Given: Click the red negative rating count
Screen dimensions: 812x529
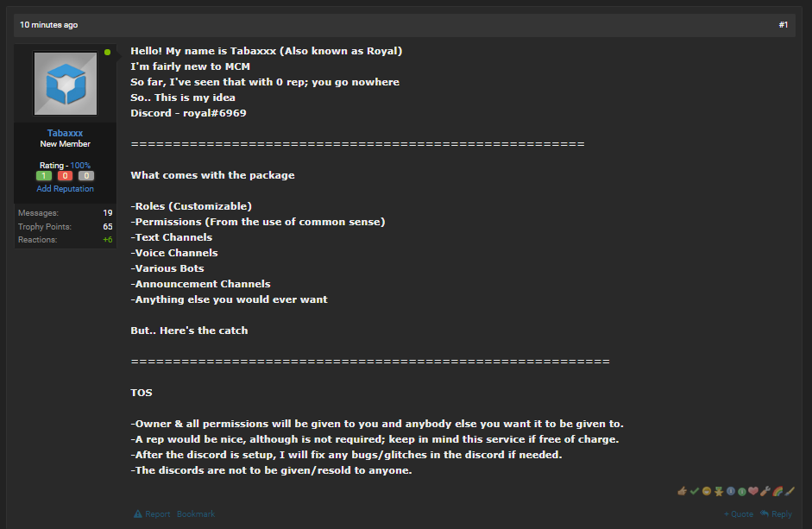Looking at the screenshot, I should pyautogui.click(x=66, y=176).
